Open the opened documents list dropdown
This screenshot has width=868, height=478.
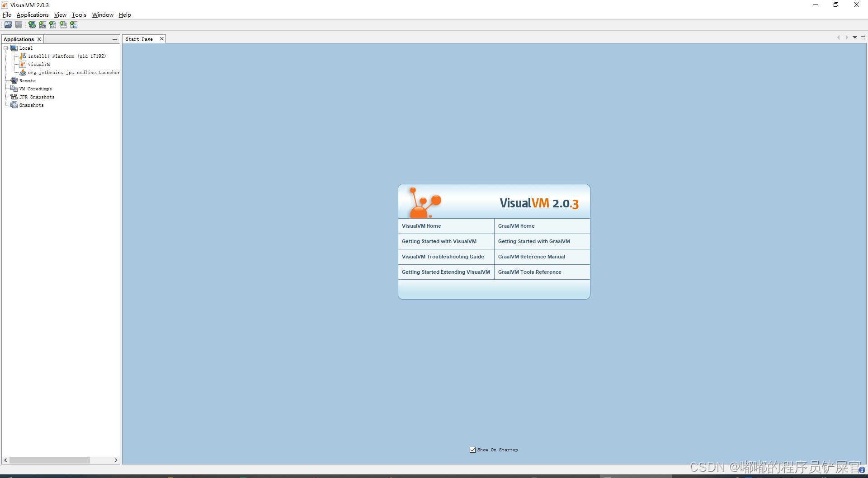click(855, 37)
